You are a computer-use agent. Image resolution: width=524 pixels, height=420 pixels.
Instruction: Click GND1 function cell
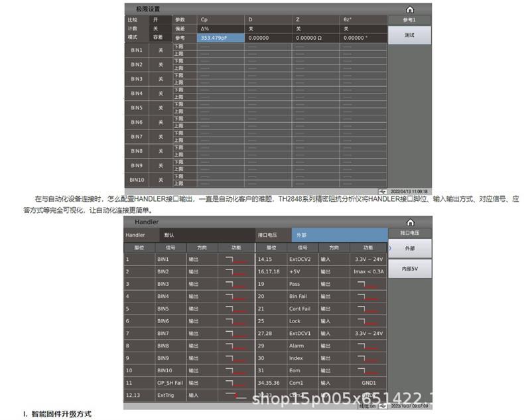(x=369, y=383)
